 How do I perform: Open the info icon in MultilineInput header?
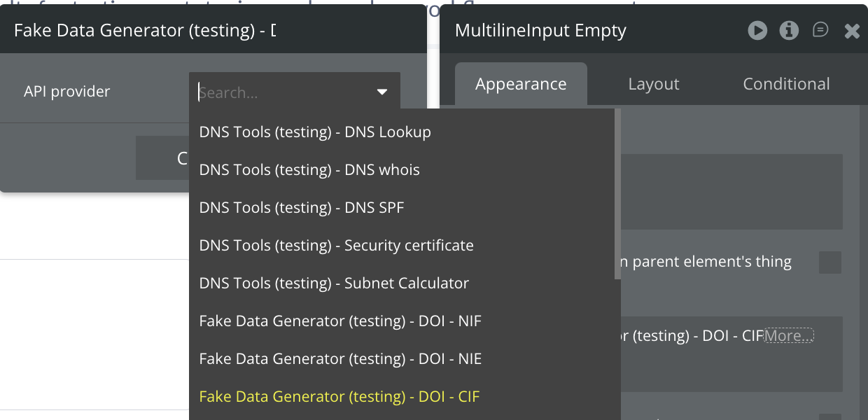click(x=789, y=30)
